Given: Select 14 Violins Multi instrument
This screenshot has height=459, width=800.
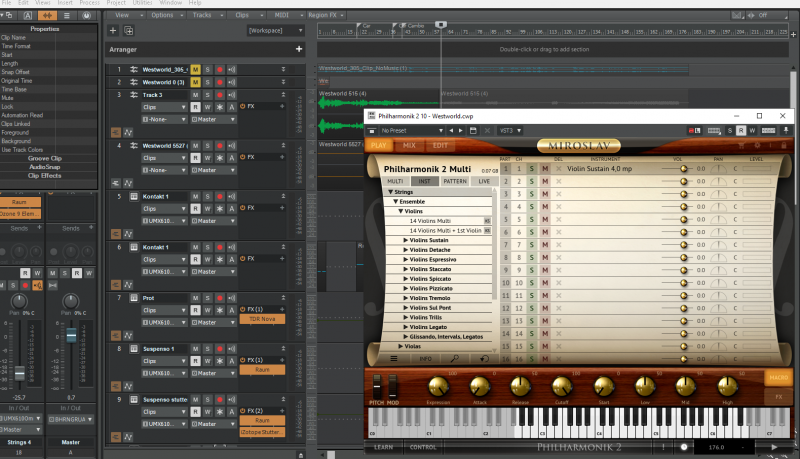Looking at the screenshot, I should click(430, 221).
